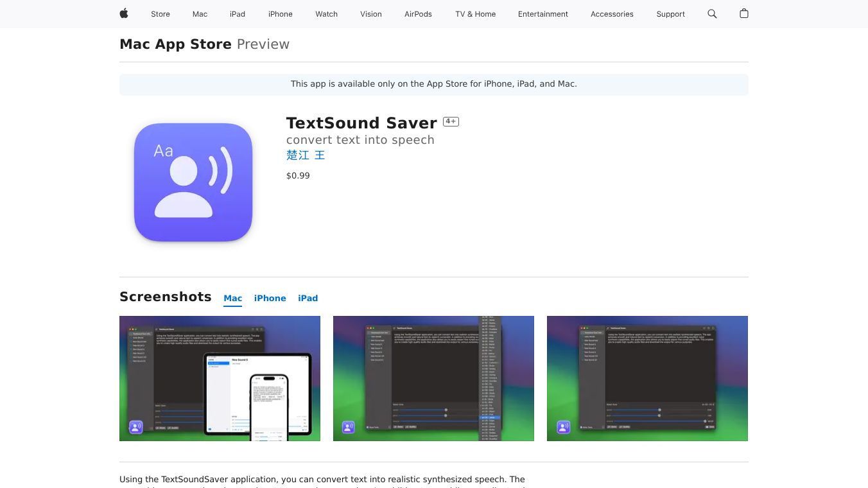
Task: Open the Support menu
Action: 671,14
